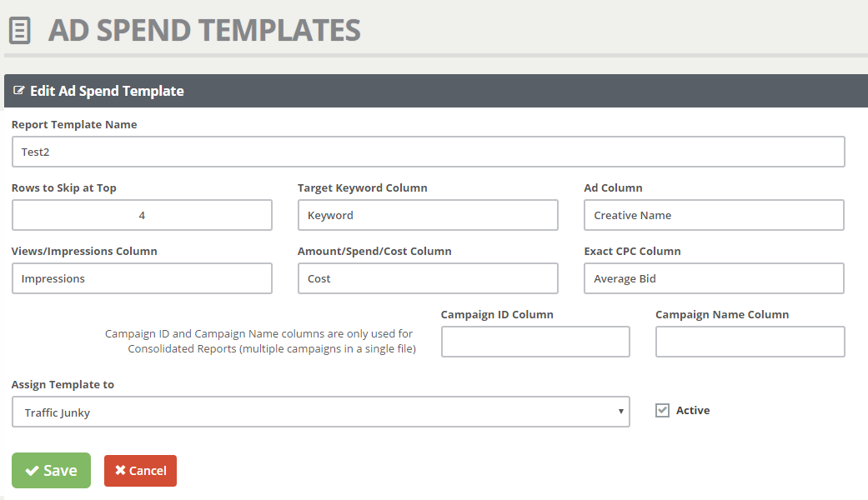Click the Campaign ID consolidated reports note
868x500 pixels.
pos(260,342)
